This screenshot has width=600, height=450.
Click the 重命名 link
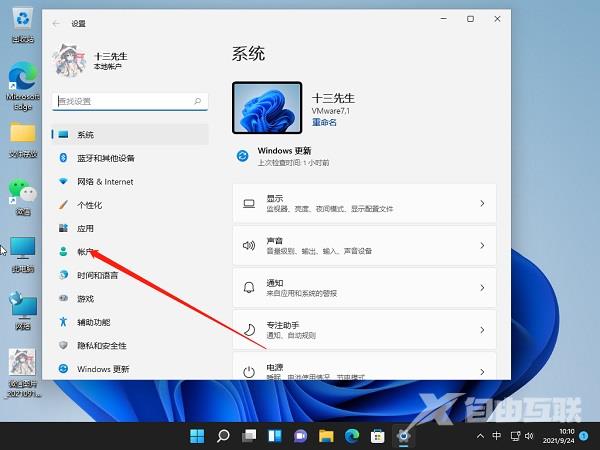coord(324,122)
